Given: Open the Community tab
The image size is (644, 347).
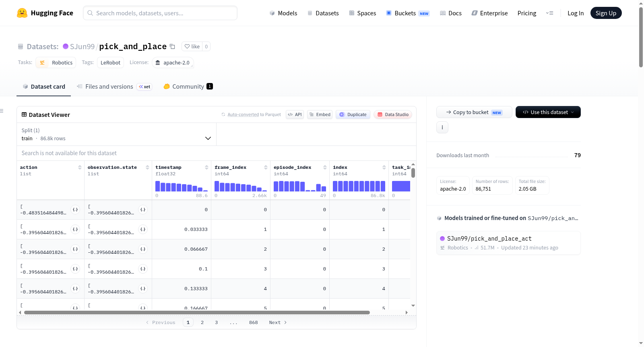Looking at the screenshot, I should pyautogui.click(x=188, y=86).
